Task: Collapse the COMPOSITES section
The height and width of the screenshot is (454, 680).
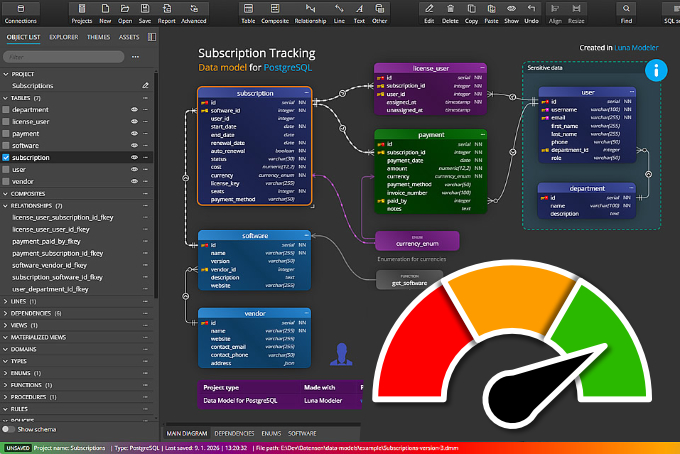Action: 6,194
